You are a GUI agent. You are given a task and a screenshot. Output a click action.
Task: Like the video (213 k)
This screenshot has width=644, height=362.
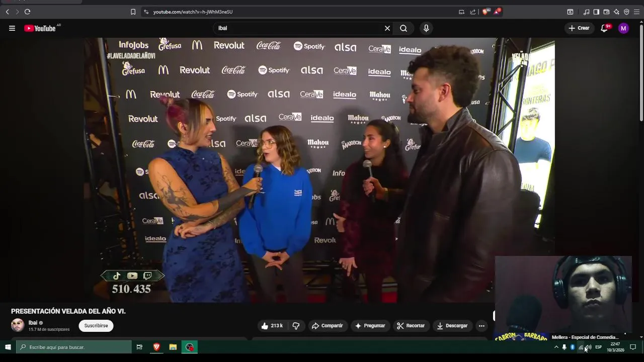click(272, 326)
